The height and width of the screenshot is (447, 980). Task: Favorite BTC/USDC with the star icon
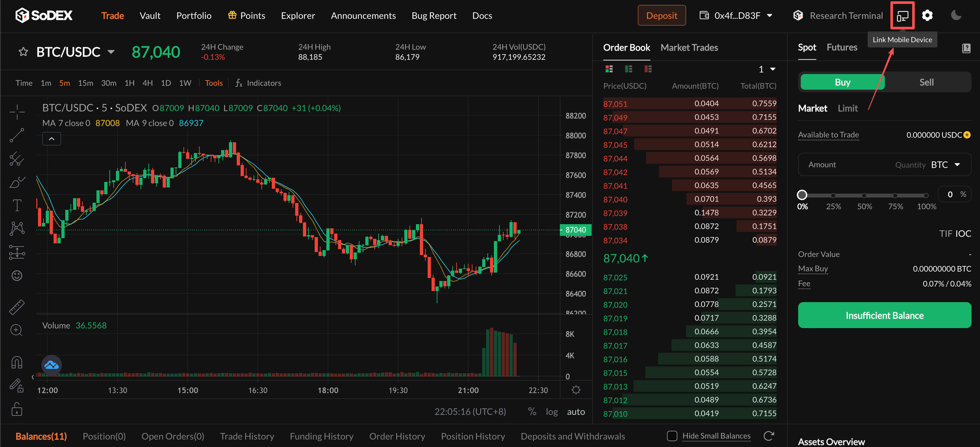(x=23, y=52)
